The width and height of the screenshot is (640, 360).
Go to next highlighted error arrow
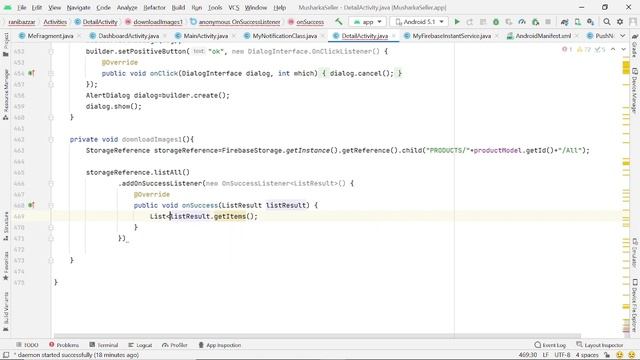[623, 49]
